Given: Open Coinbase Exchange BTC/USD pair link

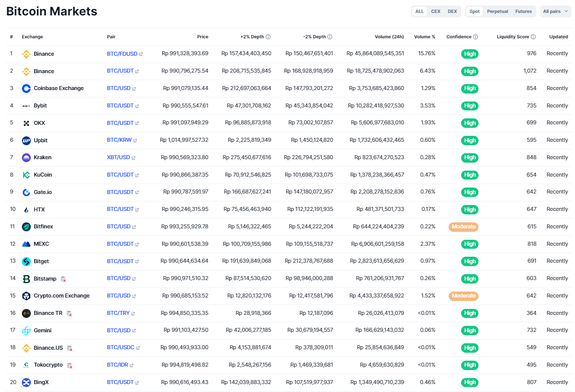Looking at the screenshot, I should tap(121, 89).
